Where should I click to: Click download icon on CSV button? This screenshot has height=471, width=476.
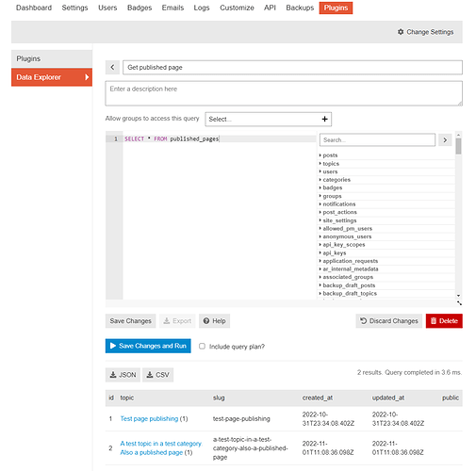(x=150, y=375)
